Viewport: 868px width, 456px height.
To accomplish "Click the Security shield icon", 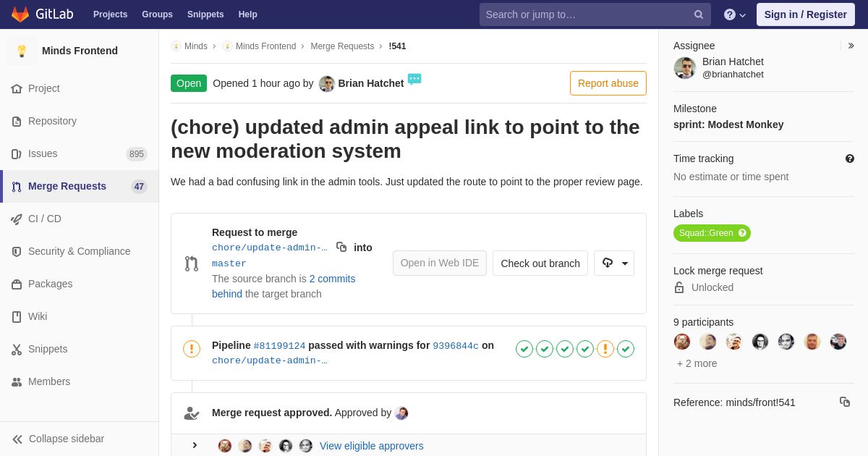I will tap(17, 251).
